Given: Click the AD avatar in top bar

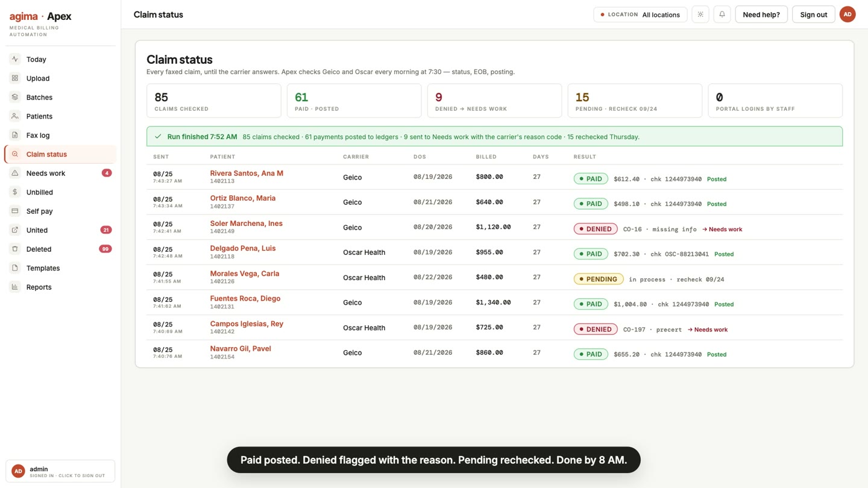Looking at the screenshot, I should pos(848,14).
